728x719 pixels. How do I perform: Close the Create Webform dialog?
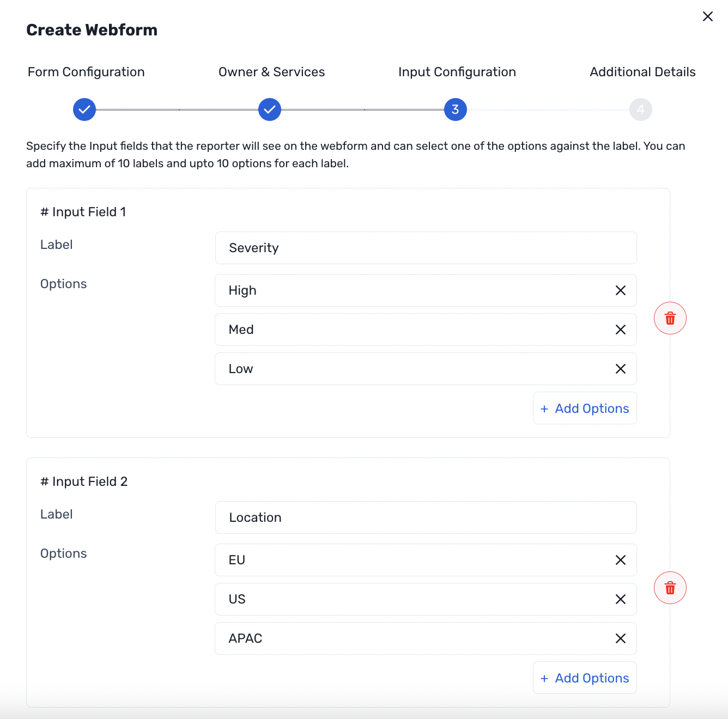point(707,16)
